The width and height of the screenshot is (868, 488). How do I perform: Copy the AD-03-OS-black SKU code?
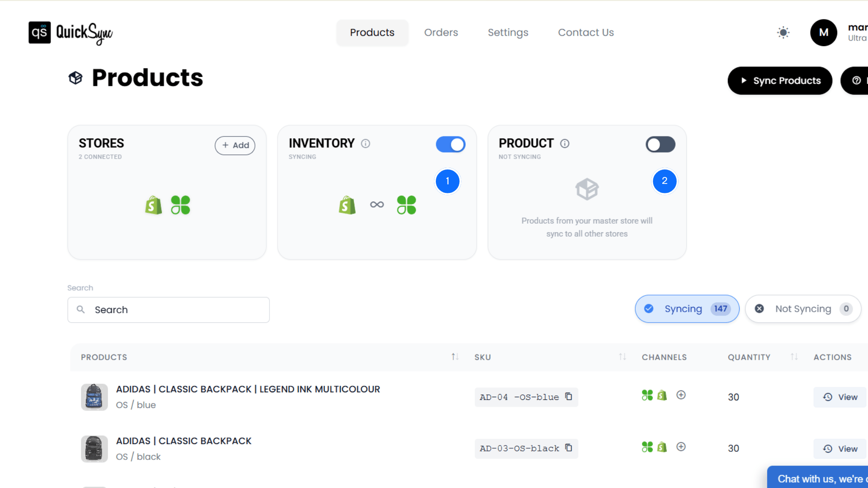[x=568, y=448]
